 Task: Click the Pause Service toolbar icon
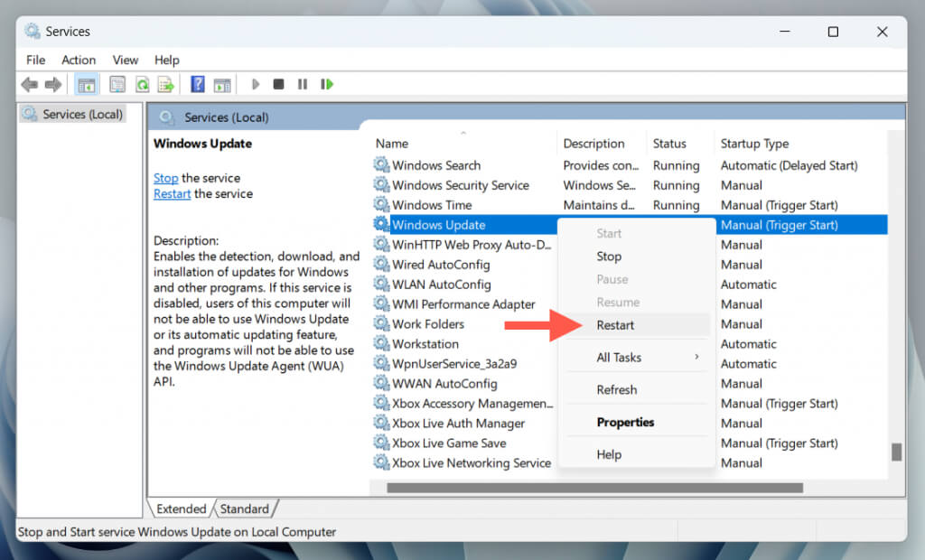[x=302, y=84]
